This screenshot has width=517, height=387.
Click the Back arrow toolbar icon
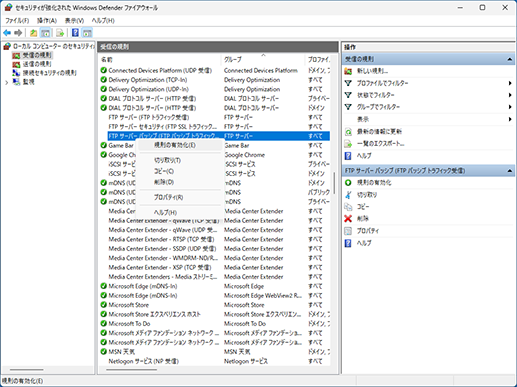7,33
